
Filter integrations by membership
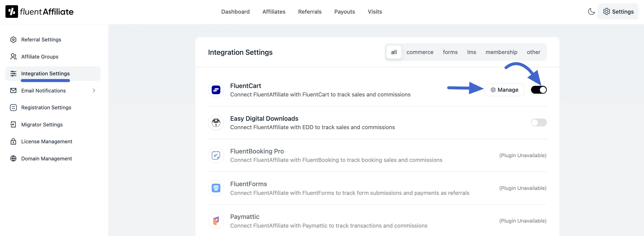click(501, 52)
